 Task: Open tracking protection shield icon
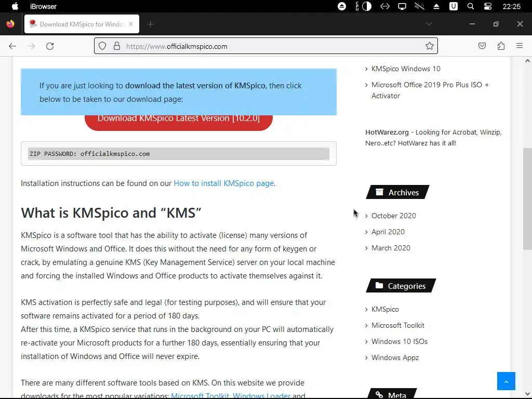[102, 46]
